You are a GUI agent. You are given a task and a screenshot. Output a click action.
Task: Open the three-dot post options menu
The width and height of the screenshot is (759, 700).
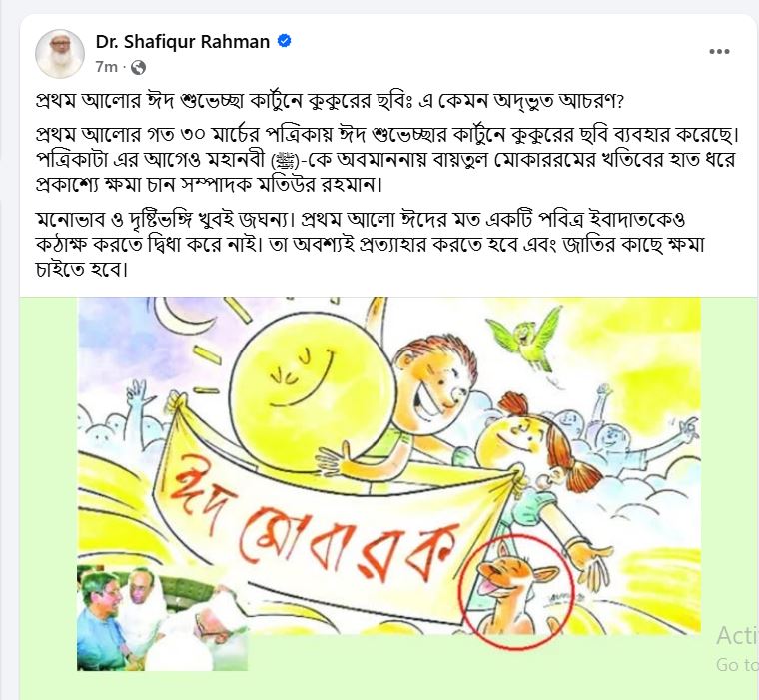tap(719, 51)
